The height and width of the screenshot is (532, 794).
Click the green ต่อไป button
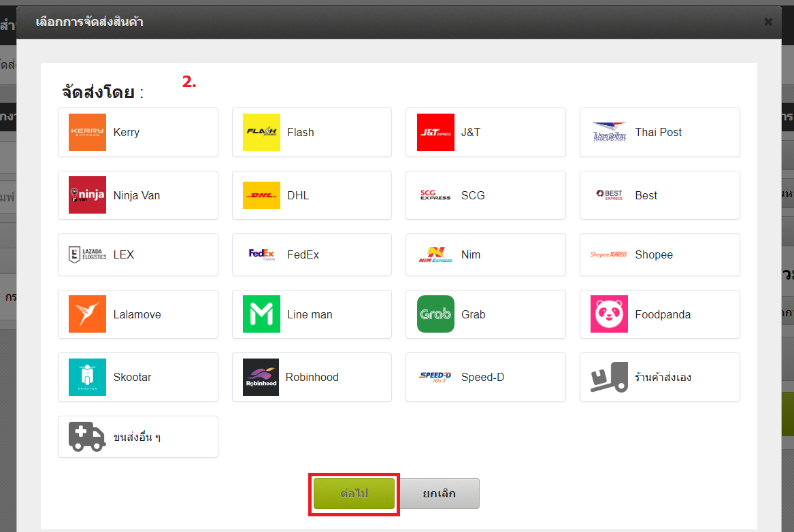354,493
